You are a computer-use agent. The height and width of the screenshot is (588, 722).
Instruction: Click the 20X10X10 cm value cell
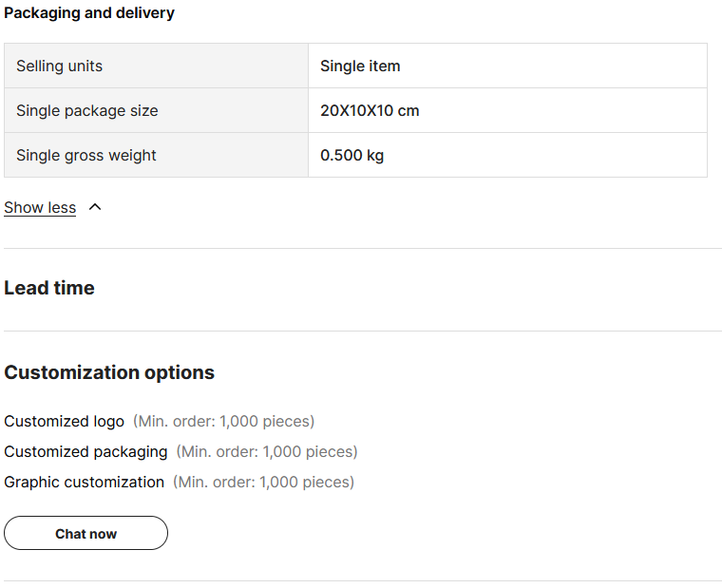(x=507, y=110)
